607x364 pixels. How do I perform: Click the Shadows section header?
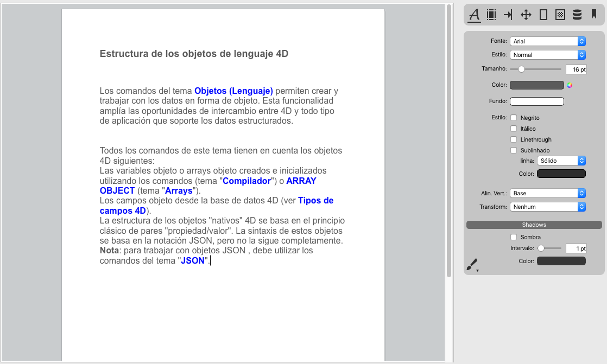pyautogui.click(x=534, y=225)
